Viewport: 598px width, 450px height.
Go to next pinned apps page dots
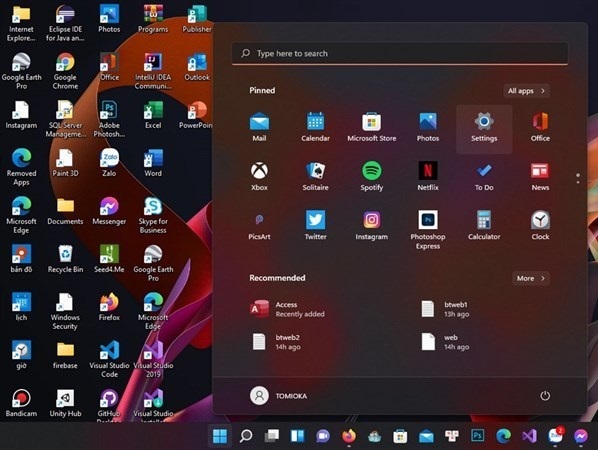[578, 178]
